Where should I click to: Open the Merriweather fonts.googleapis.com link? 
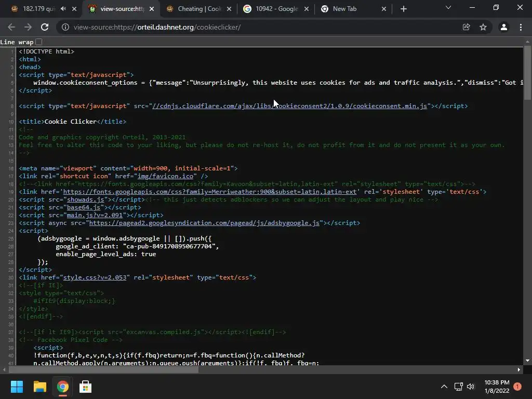[x=210, y=192]
